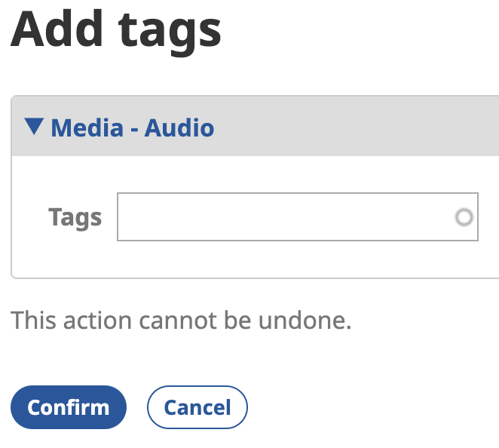Confirm adding tags to the media
Viewport: 499px width, 448px height.
coord(68,407)
